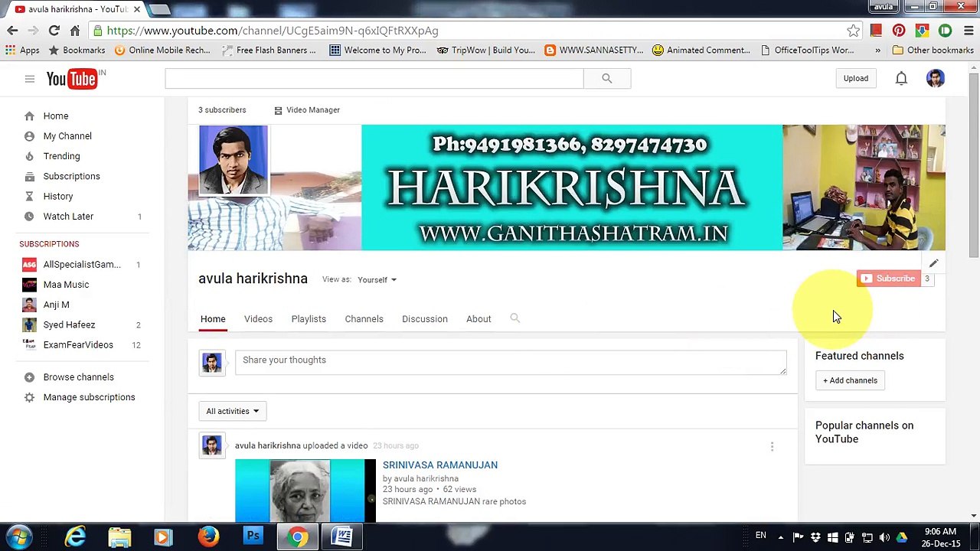Bookmark this page with star icon
Viewport: 980px width, 551px height.
[x=853, y=31]
